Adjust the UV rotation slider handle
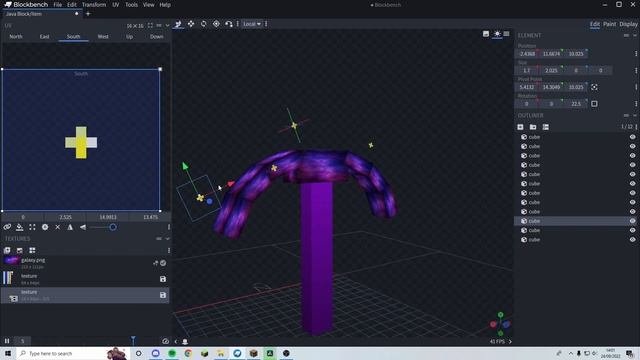This screenshot has width=640, height=360. 113,227
